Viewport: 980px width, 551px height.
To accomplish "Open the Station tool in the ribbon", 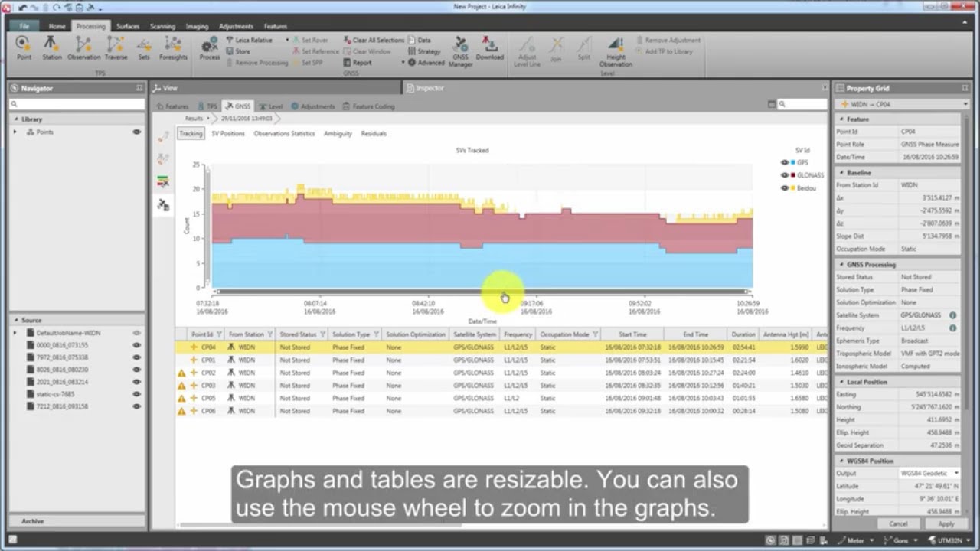I will [x=51, y=47].
